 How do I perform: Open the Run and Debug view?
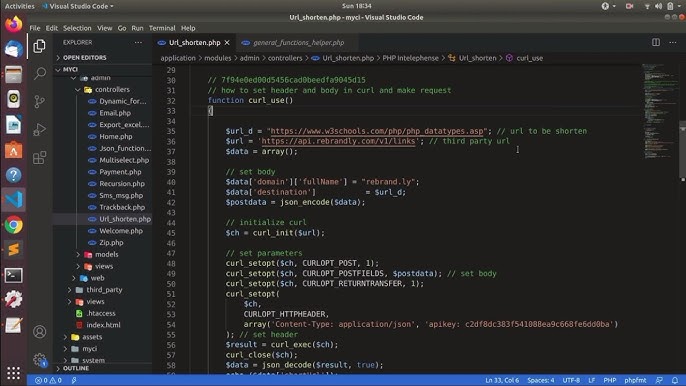click(x=40, y=130)
